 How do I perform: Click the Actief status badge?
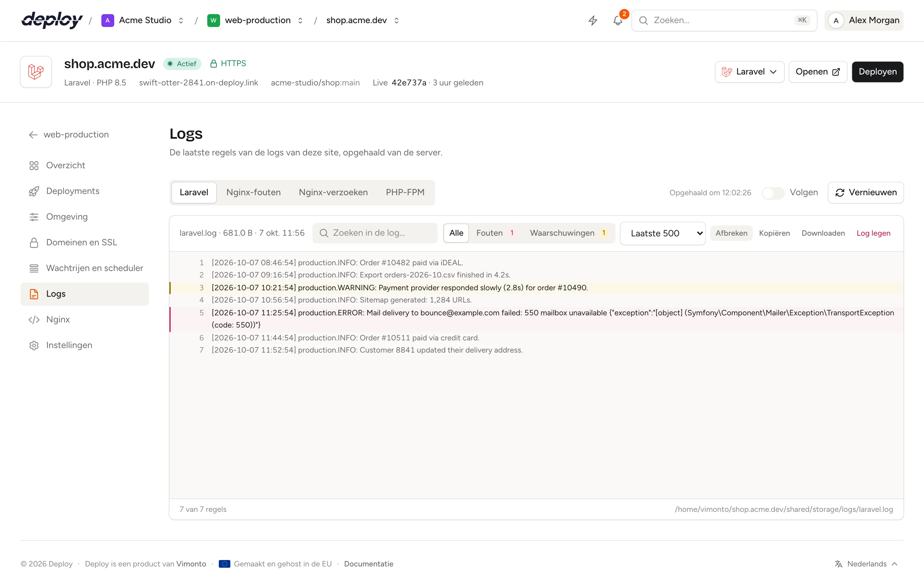tap(182, 64)
